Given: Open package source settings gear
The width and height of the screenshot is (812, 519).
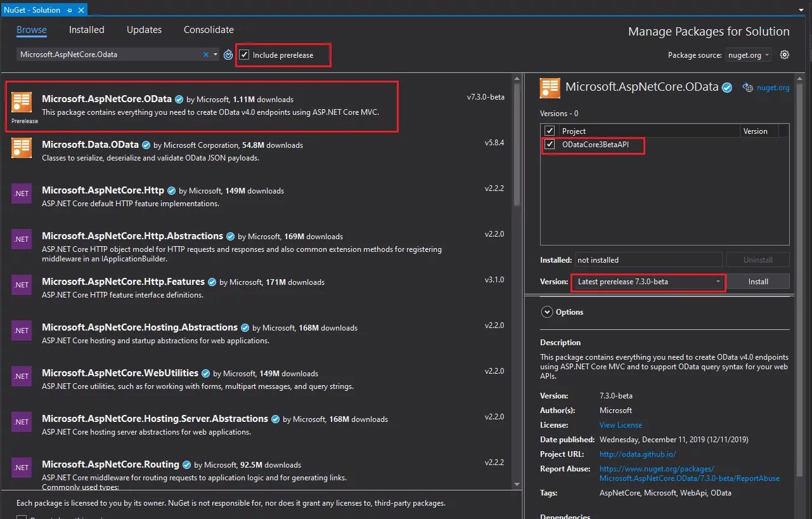Looking at the screenshot, I should (x=785, y=55).
